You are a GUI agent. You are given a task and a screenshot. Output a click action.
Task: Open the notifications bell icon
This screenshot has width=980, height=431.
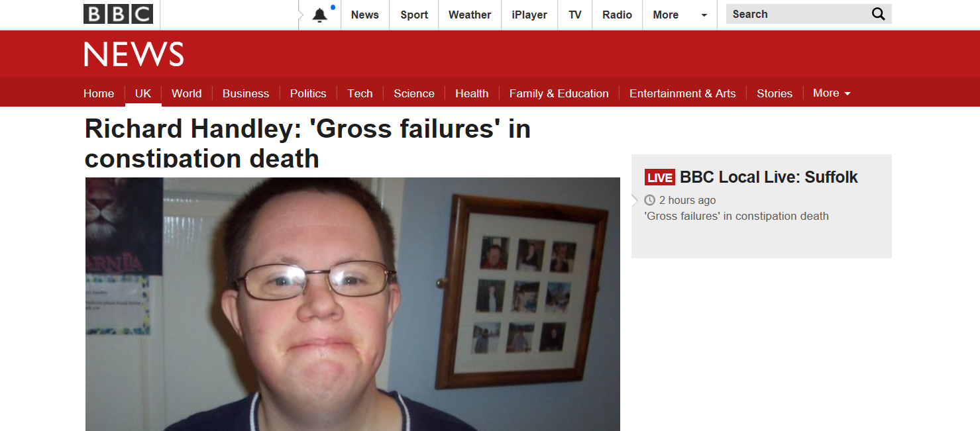coord(320,15)
